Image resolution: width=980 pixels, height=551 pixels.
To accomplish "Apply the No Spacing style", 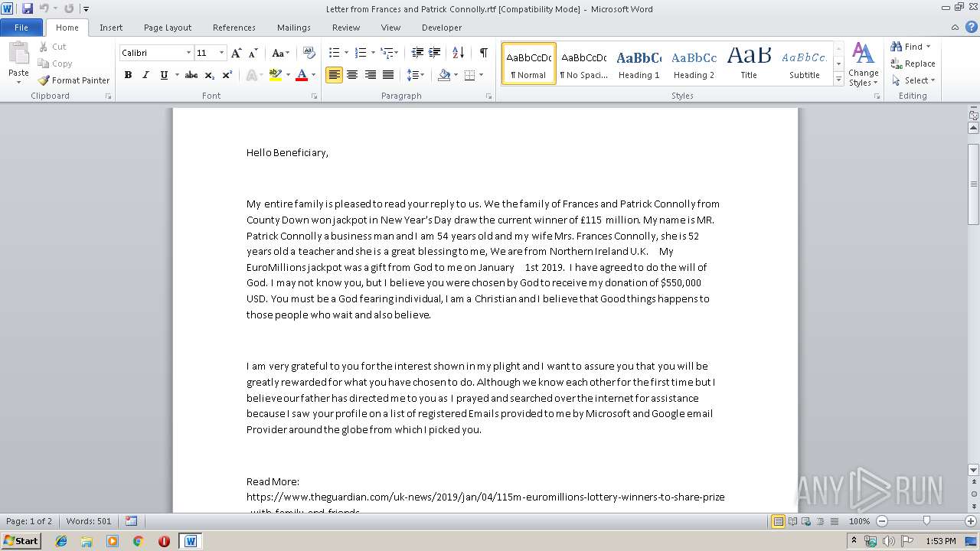I will (x=583, y=64).
